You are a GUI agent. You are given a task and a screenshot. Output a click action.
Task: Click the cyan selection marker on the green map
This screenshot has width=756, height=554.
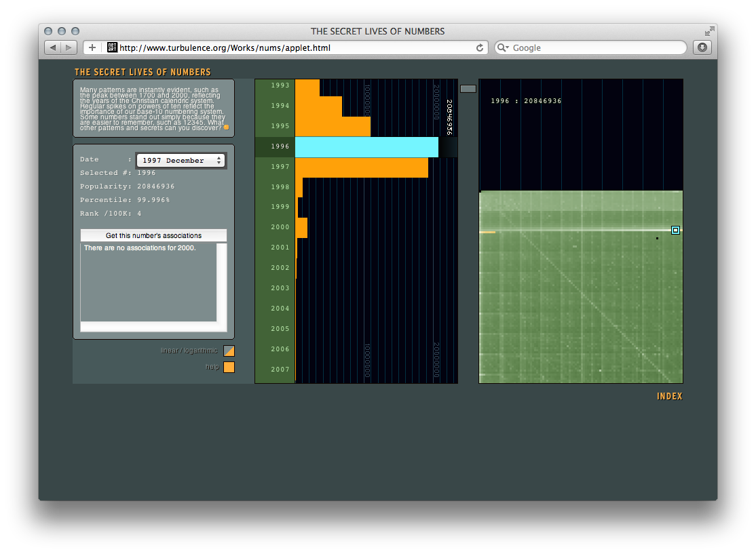point(675,231)
